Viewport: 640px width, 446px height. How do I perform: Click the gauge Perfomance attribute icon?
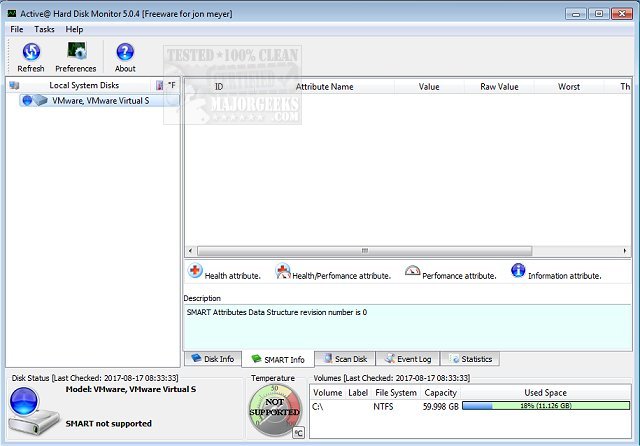[412, 271]
